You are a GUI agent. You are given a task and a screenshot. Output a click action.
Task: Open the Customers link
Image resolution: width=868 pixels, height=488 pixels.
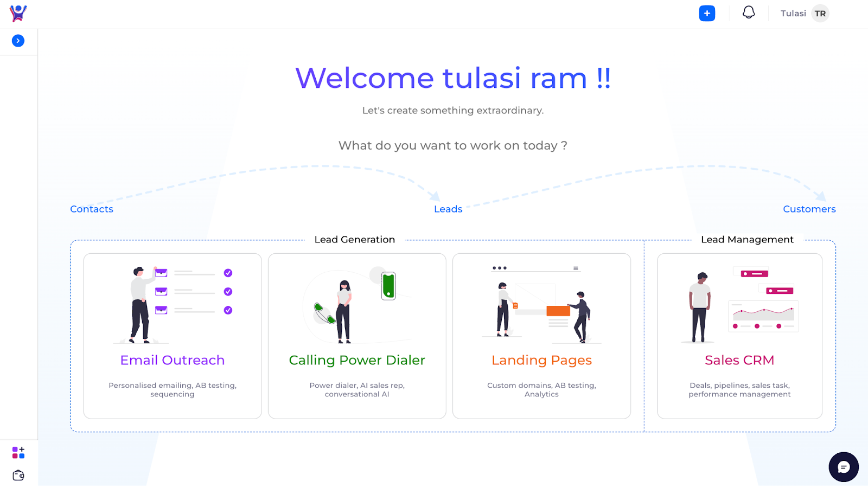809,209
